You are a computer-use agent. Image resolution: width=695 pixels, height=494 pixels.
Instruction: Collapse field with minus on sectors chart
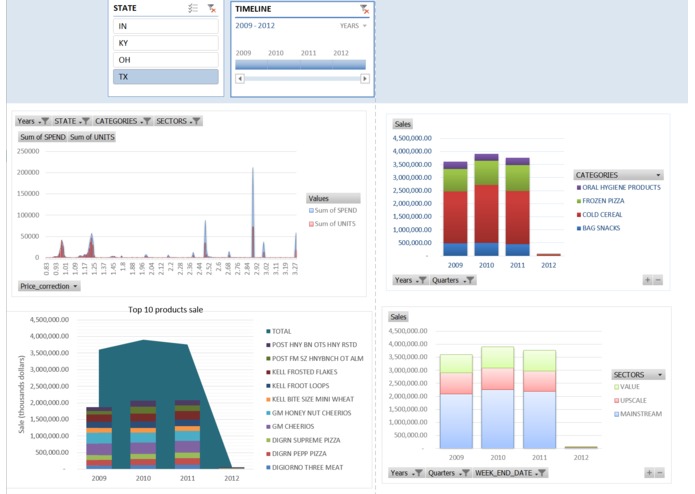click(660, 473)
